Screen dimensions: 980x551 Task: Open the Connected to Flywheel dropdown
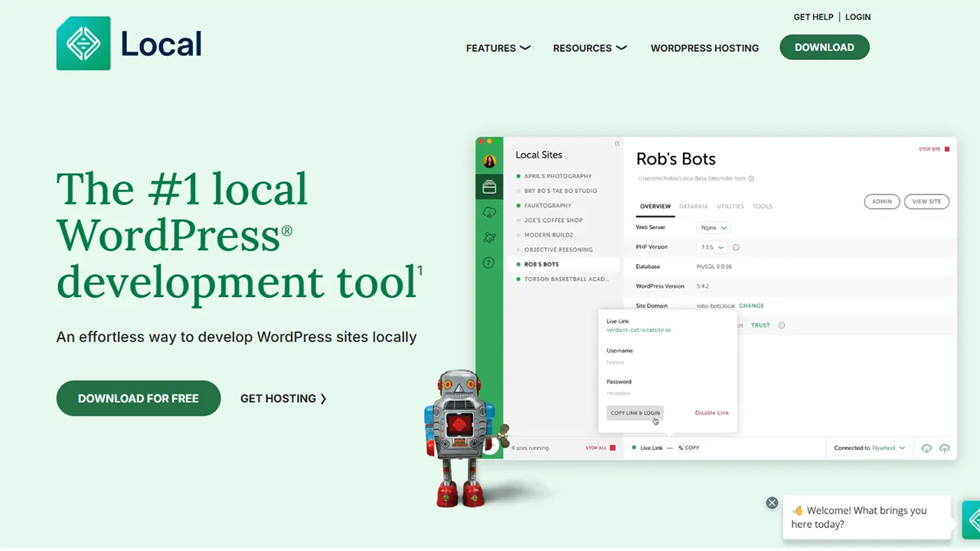coord(870,448)
